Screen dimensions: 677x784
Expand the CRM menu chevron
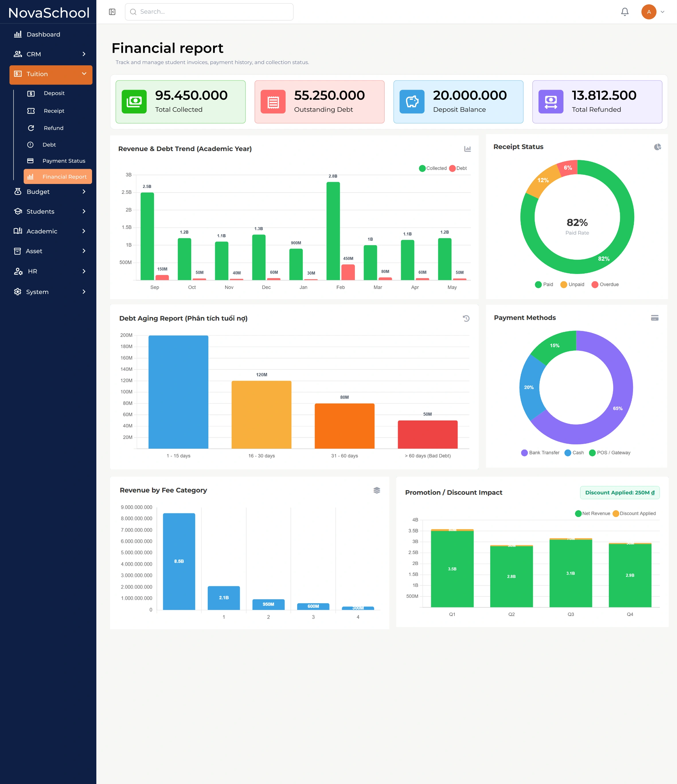pos(84,54)
